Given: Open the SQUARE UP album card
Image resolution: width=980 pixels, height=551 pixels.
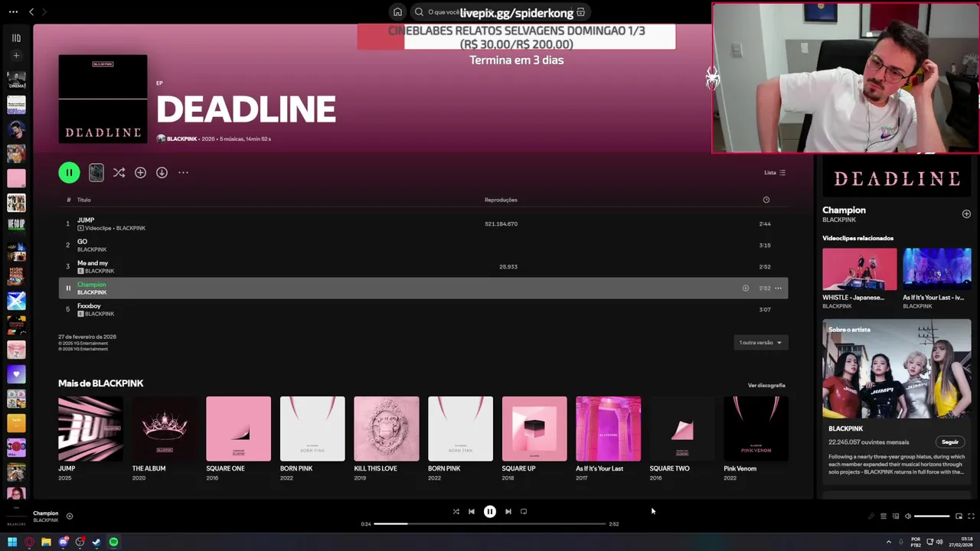Looking at the screenshot, I should [x=534, y=439].
